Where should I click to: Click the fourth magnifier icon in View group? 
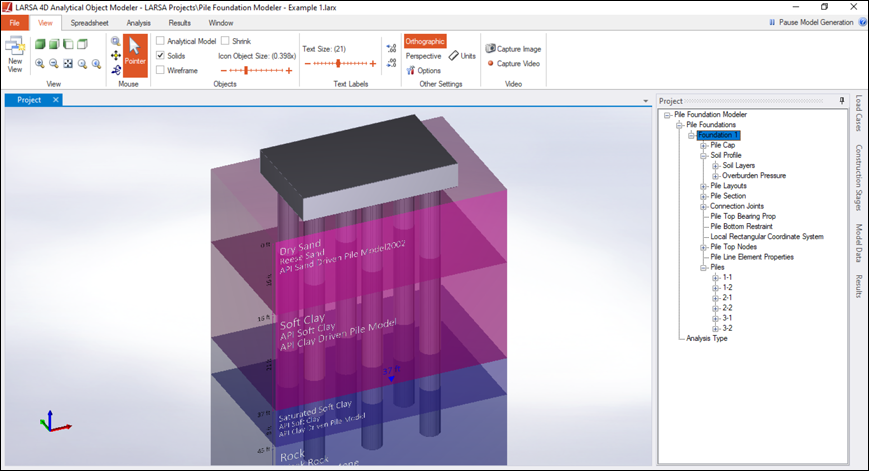tap(82, 64)
